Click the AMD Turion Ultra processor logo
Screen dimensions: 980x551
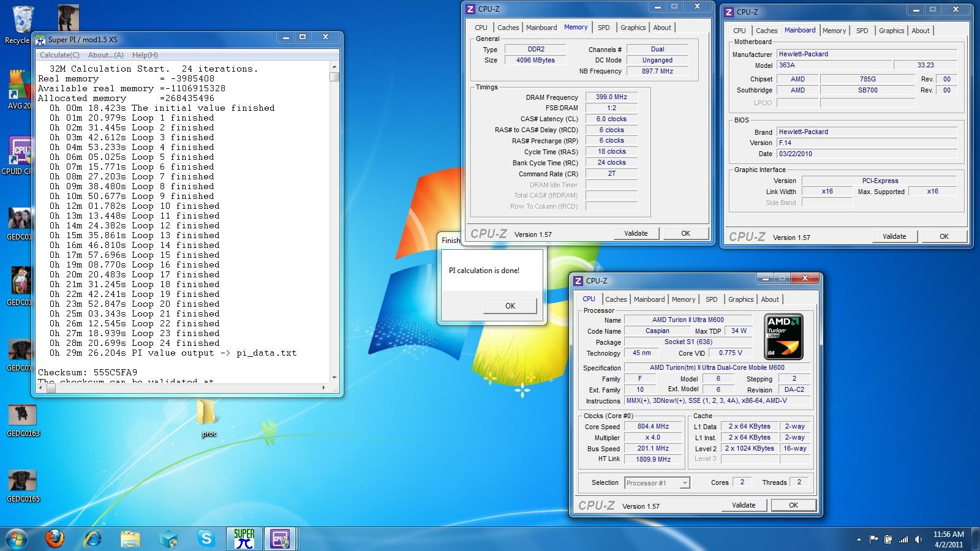pyautogui.click(x=784, y=337)
